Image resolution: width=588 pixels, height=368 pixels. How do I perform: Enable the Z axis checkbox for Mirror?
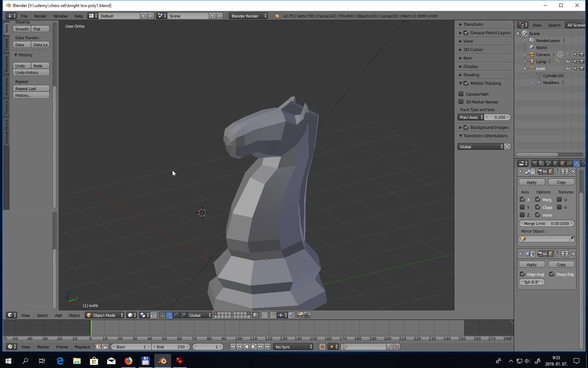pos(522,215)
